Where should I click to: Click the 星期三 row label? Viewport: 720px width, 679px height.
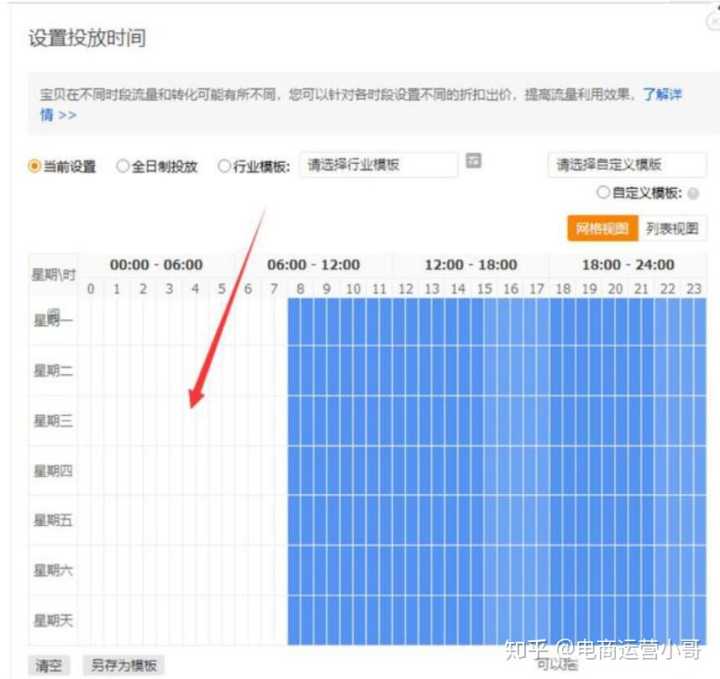[x=53, y=421]
